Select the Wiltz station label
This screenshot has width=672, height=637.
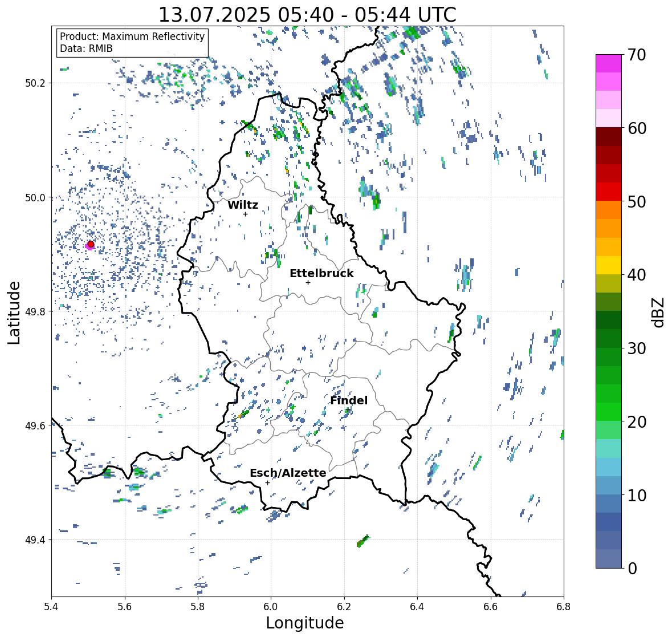pyautogui.click(x=243, y=205)
